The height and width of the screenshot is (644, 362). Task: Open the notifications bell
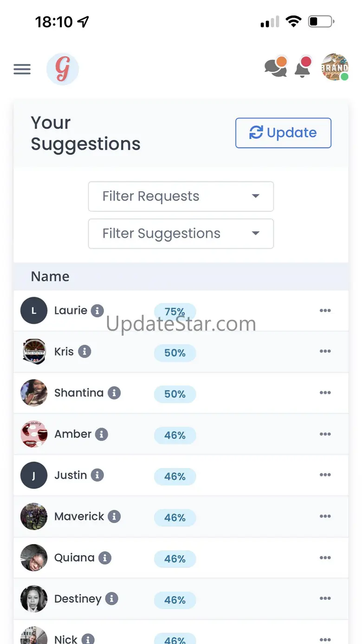tap(303, 68)
